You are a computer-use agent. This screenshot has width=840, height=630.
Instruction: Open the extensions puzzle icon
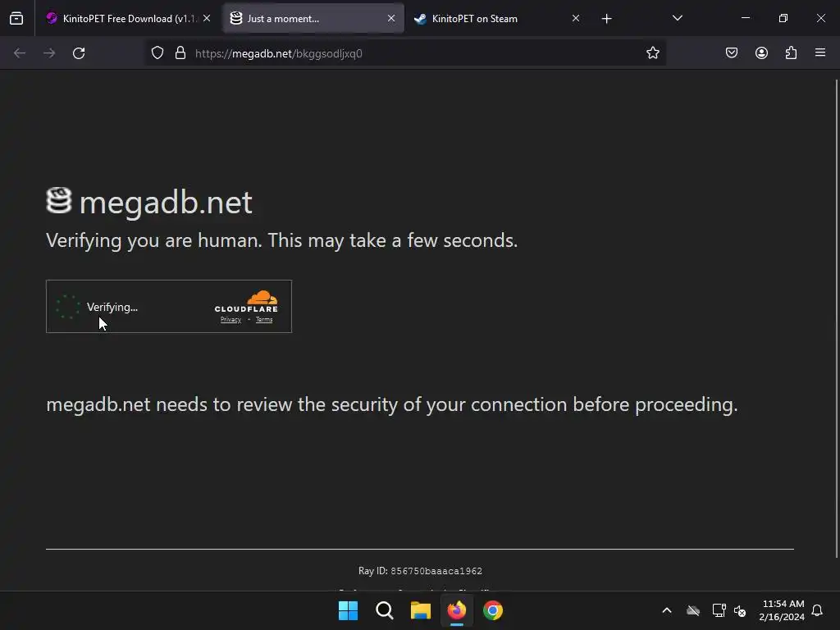791,53
